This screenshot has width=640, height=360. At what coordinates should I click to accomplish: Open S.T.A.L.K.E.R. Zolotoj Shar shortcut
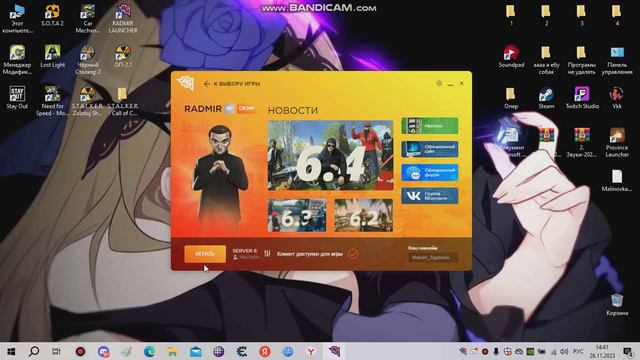87,101
